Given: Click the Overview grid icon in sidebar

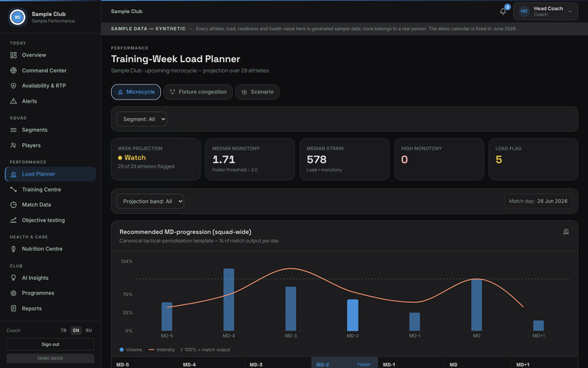Looking at the screenshot, I should click(x=14, y=55).
